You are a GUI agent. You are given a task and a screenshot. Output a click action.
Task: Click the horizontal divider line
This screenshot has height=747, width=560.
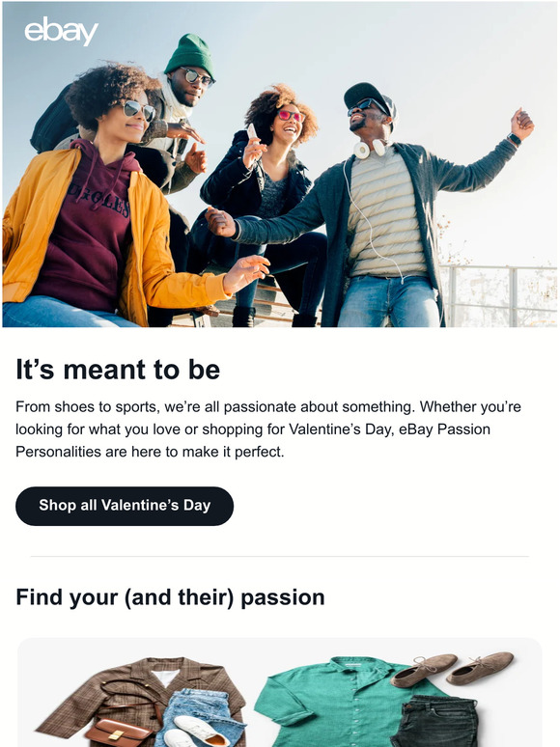point(280,556)
